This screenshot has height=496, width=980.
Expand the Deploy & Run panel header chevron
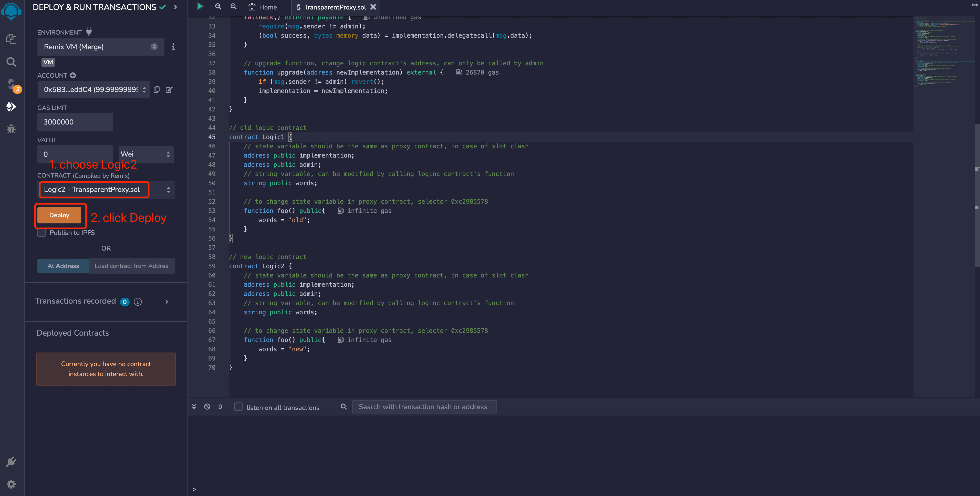click(x=175, y=7)
